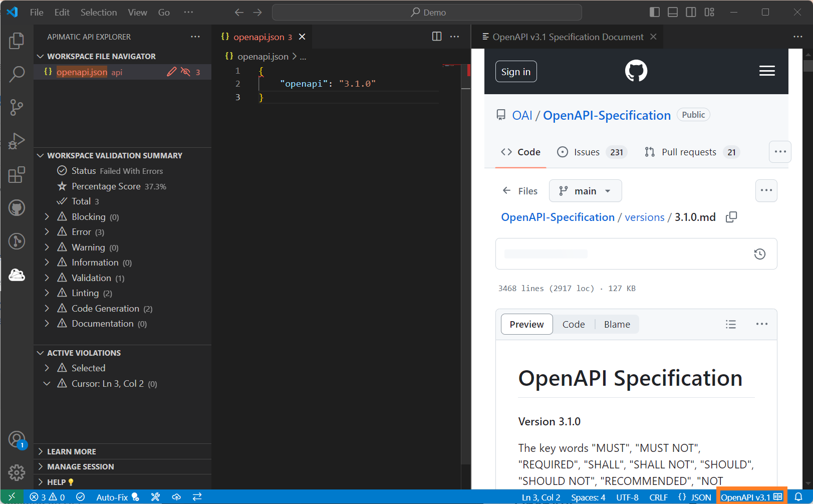The height and width of the screenshot is (504, 813).
Task: Open the GitHub view in the activity bar
Action: tap(17, 207)
